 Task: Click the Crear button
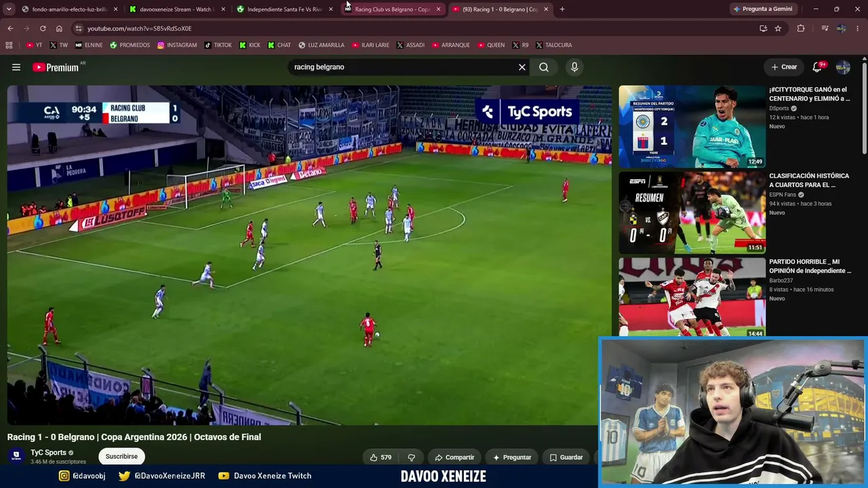point(784,67)
